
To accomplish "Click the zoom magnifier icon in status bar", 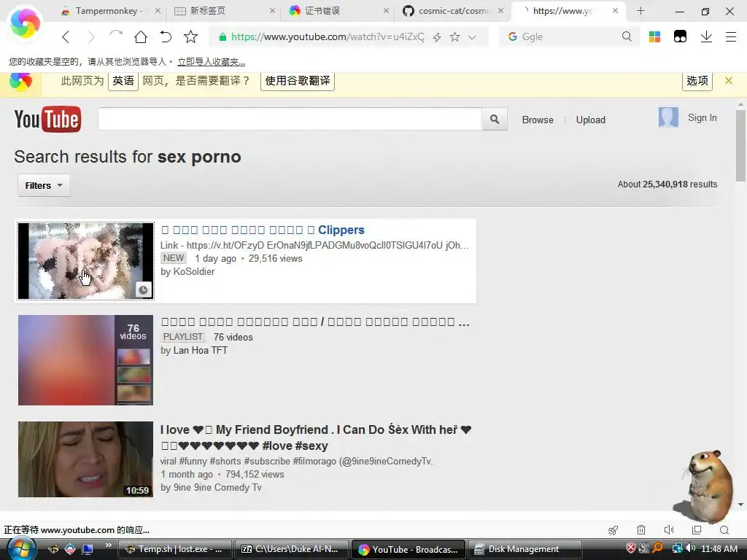I will 724,530.
